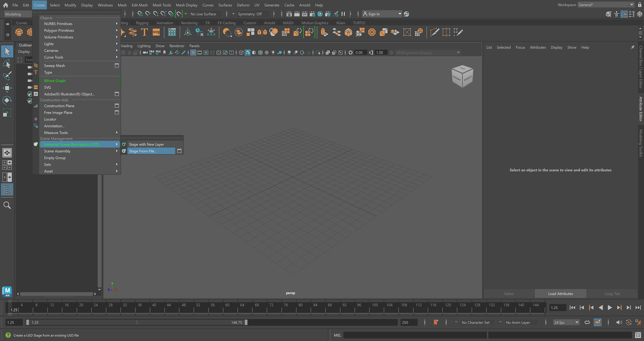This screenshot has width=644, height=341.
Task: Switch to the Rigging shelf tab
Action: (142, 23)
